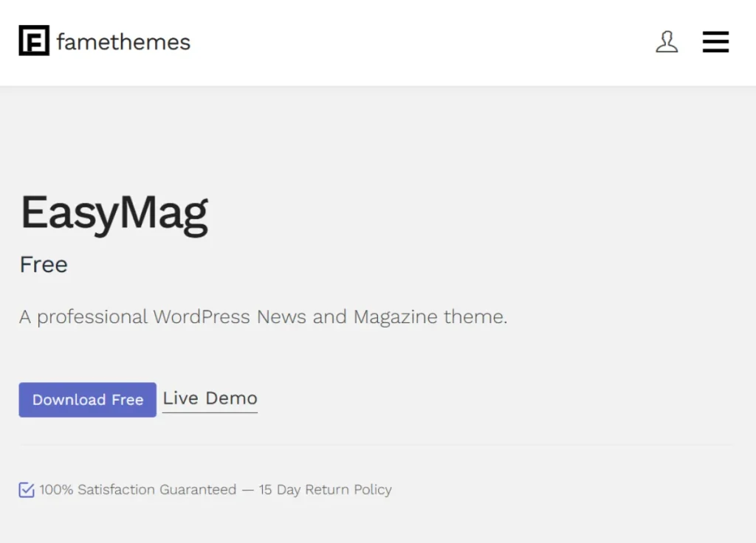Click the FameThemes square F logo icon

[34, 41]
